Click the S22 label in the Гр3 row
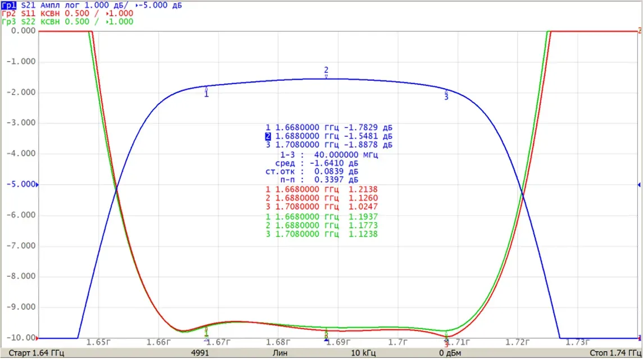The height and width of the screenshot is (359, 644). [x=28, y=22]
